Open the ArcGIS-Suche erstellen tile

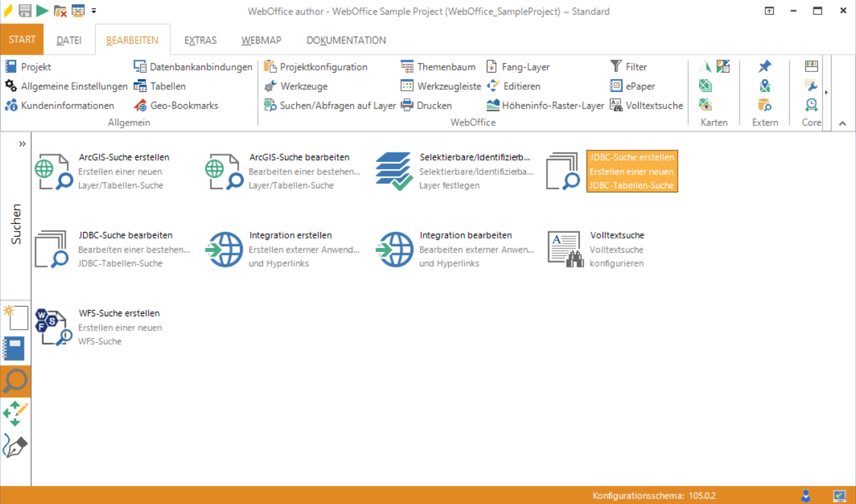tap(103, 171)
